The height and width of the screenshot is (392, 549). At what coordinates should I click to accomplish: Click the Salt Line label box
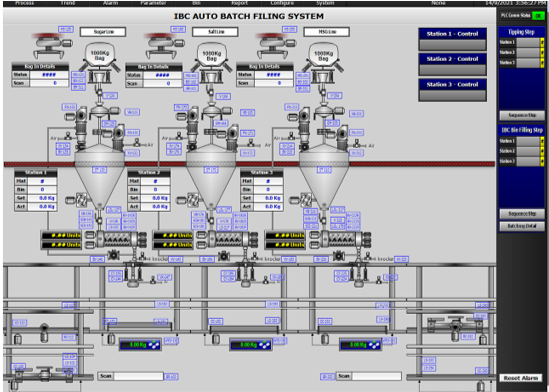(x=215, y=32)
